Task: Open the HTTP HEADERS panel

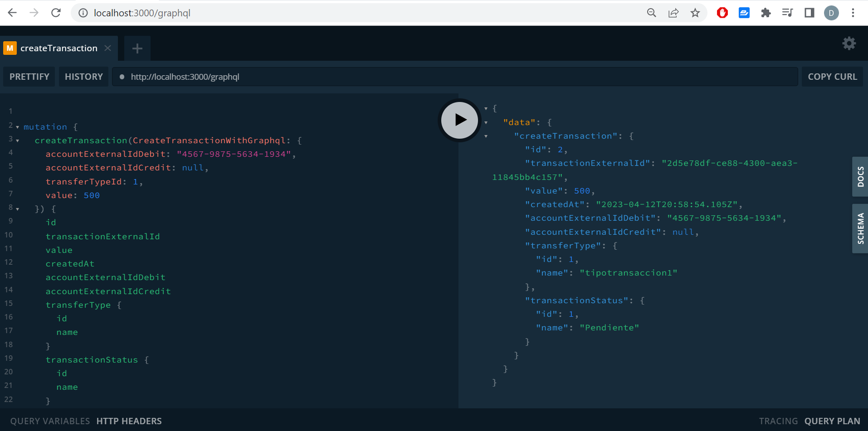Action: coord(129,421)
